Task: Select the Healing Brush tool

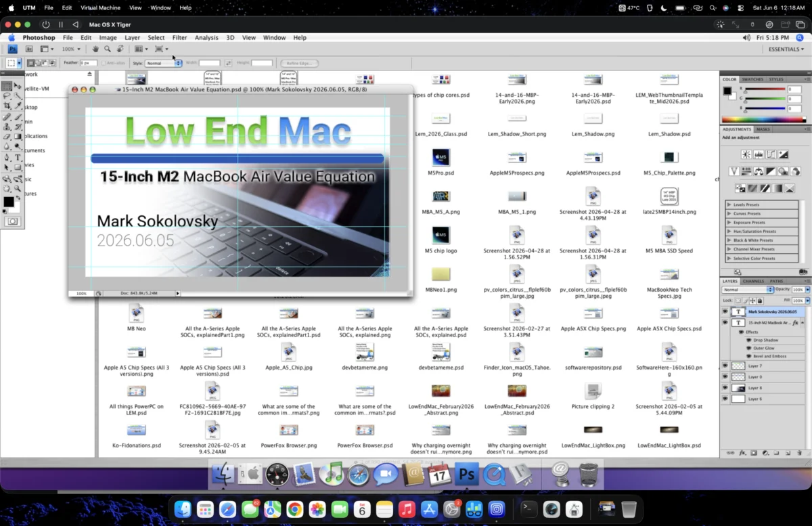Action: (x=7, y=117)
